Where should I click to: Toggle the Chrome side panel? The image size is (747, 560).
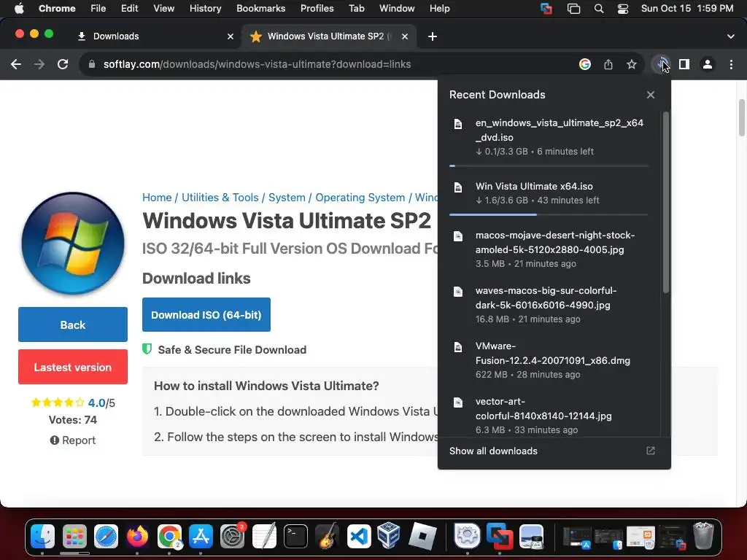click(x=684, y=64)
